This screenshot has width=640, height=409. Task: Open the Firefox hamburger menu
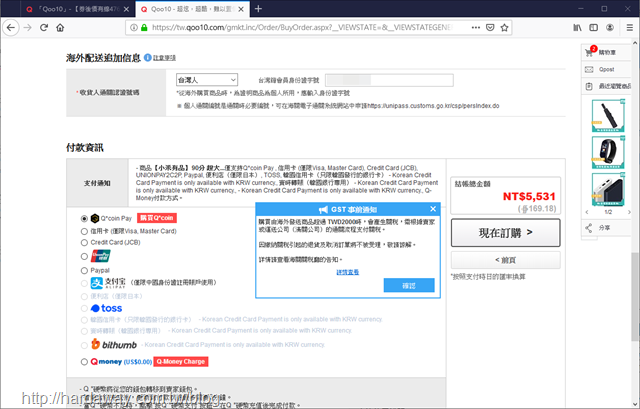click(630, 28)
